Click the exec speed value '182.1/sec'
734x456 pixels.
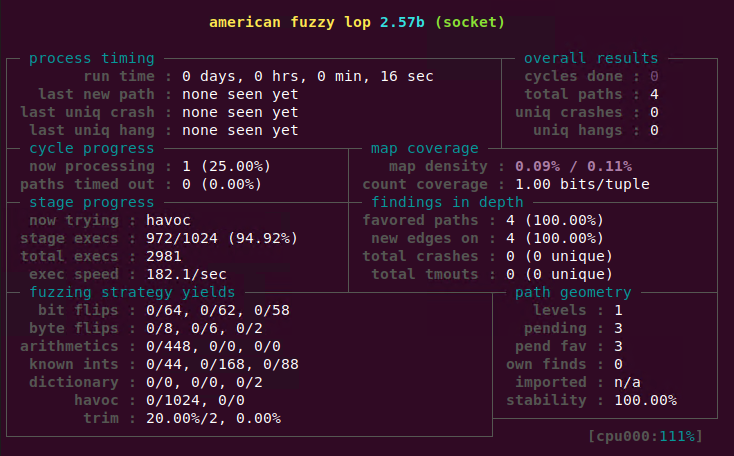click(x=186, y=274)
